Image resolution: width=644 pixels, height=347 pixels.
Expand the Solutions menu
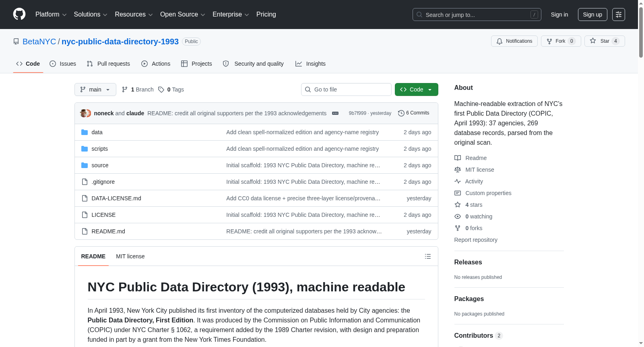pos(91,15)
